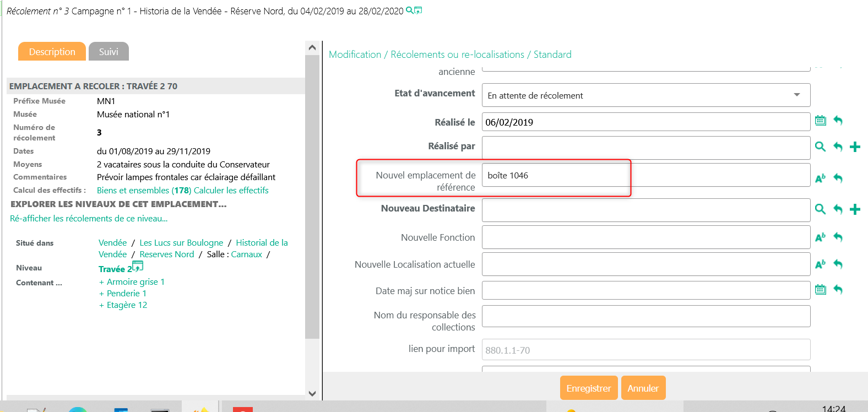This screenshot has width=868, height=412.
Task: Click the Annuler button
Action: [x=643, y=388]
